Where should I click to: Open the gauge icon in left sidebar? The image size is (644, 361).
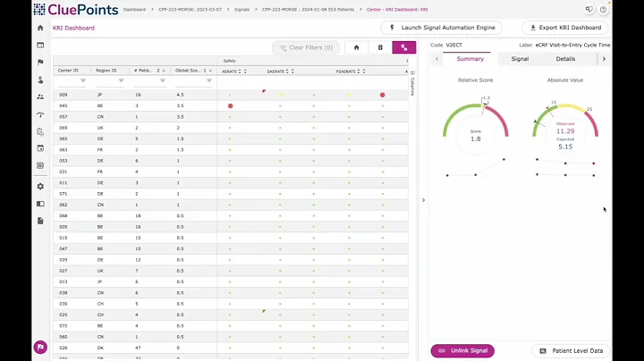tap(40, 114)
